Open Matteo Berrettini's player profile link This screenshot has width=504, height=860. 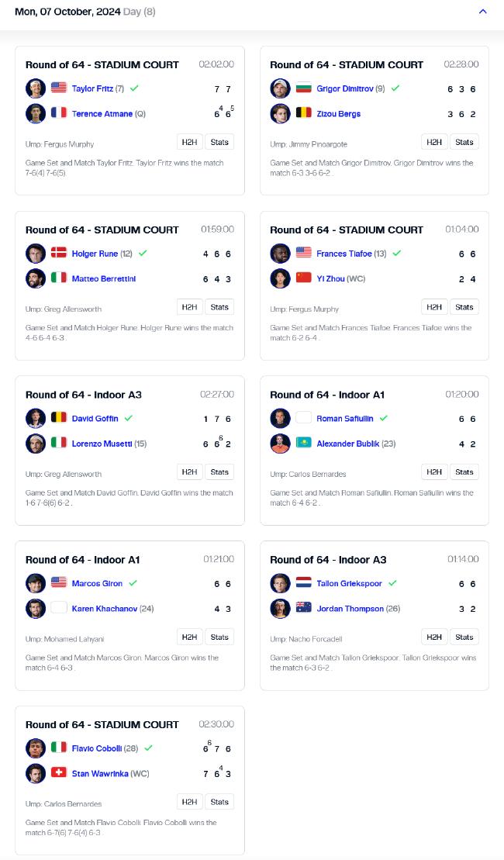click(104, 278)
